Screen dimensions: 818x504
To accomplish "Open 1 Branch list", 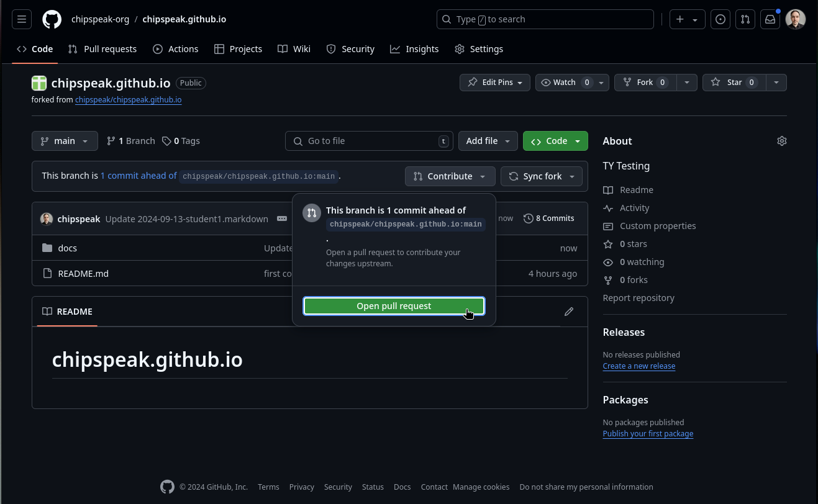I will 130,141.
